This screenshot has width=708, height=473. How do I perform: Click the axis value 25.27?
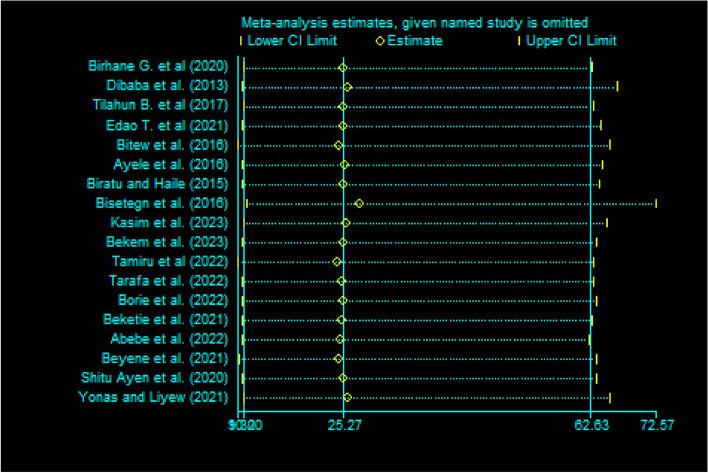pos(344,425)
